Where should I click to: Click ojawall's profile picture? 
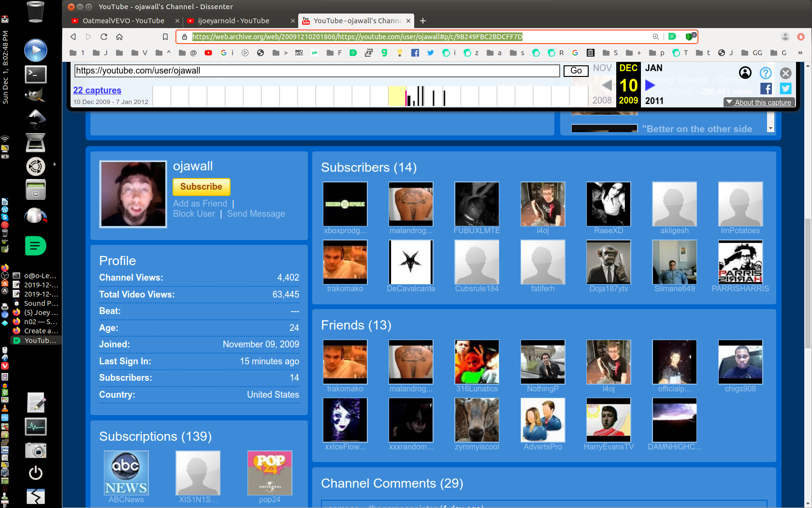coord(133,194)
